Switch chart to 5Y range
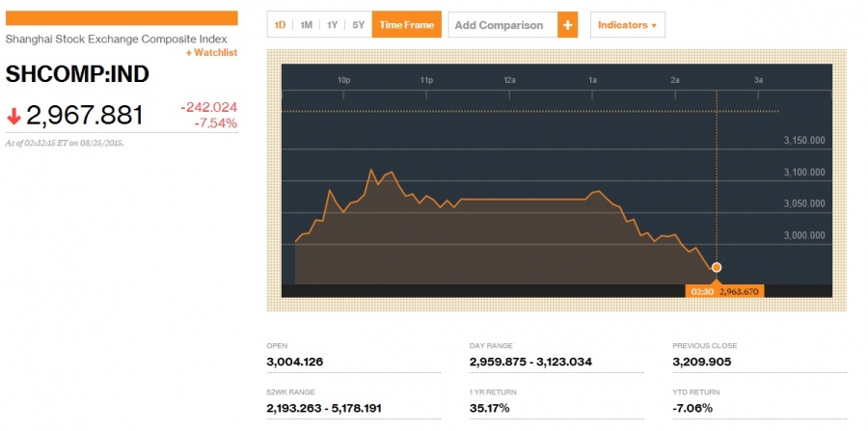This screenshot has width=868, height=431. click(x=358, y=25)
